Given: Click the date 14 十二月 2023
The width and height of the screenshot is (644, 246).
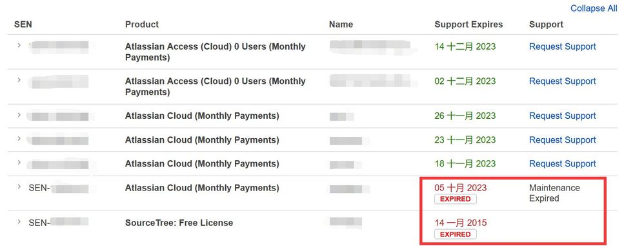Looking at the screenshot, I should (465, 46).
